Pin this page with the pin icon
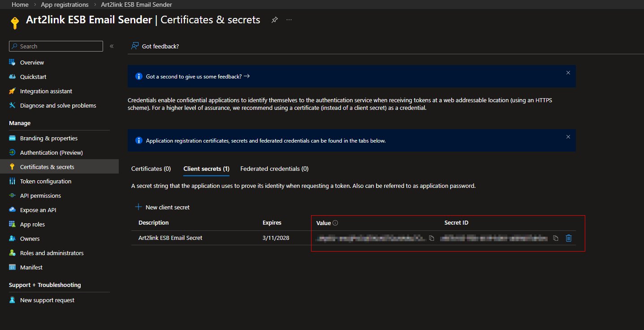 [274, 20]
